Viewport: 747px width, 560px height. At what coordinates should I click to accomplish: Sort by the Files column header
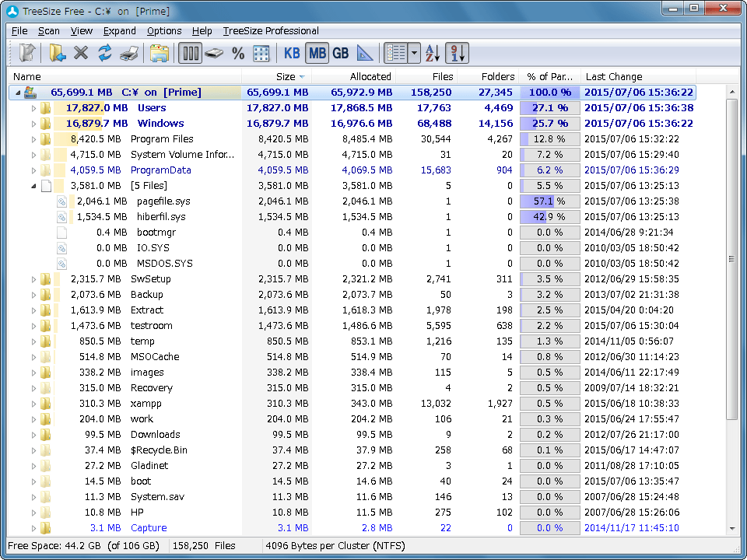point(426,77)
